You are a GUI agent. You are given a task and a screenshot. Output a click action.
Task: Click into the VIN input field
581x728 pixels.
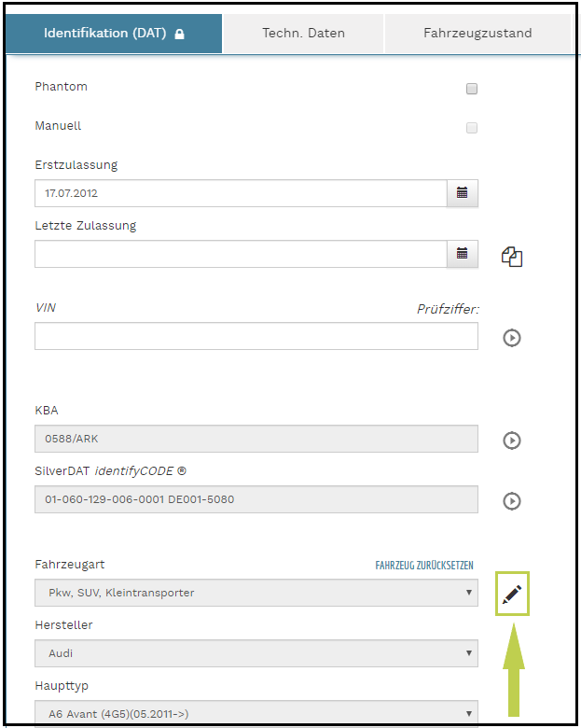point(256,336)
